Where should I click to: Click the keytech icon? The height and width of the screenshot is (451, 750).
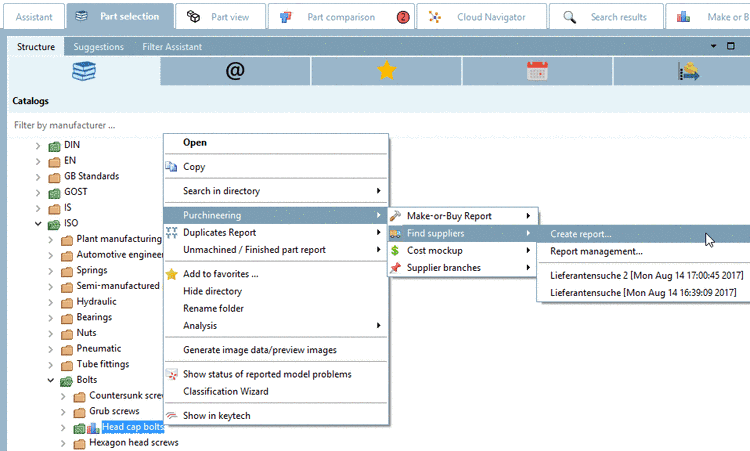click(171, 416)
